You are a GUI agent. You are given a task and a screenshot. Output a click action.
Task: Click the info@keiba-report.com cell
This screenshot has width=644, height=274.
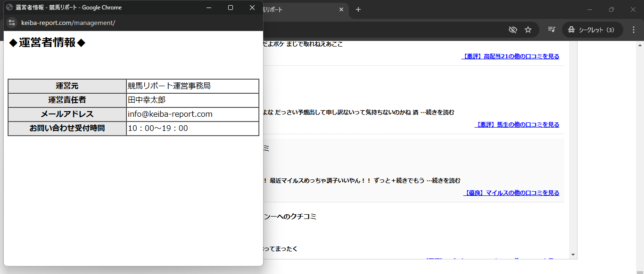pos(192,114)
